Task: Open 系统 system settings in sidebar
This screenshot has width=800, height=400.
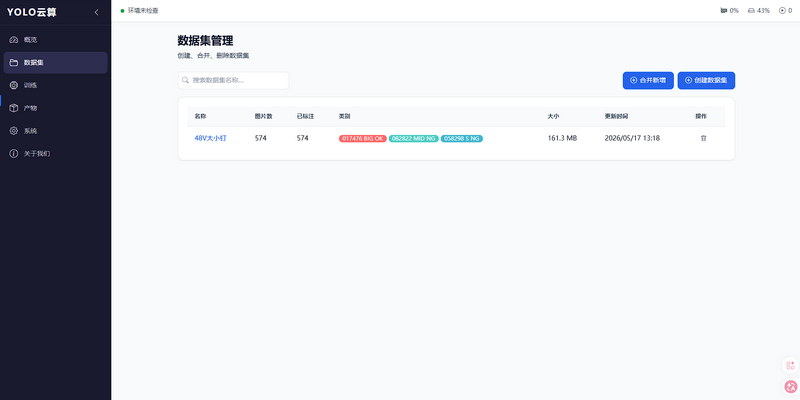Action: (x=55, y=131)
